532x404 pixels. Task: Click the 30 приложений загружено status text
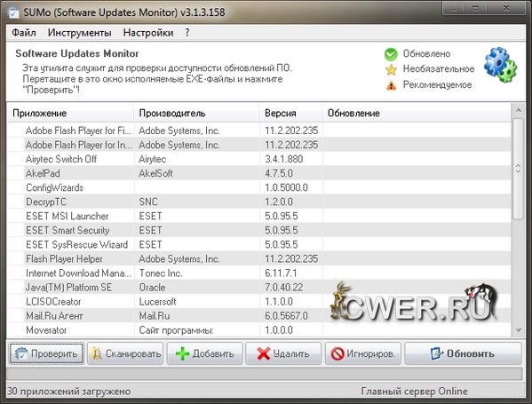(x=69, y=391)
